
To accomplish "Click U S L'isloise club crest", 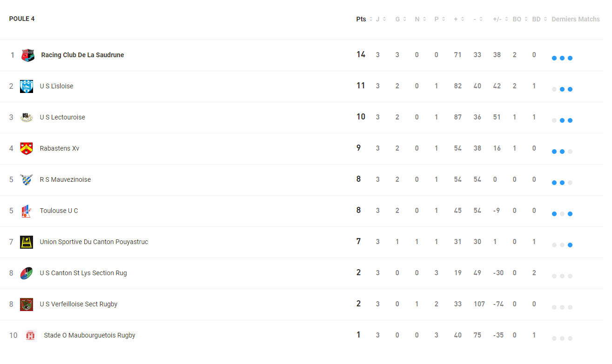I will [27, 86].
